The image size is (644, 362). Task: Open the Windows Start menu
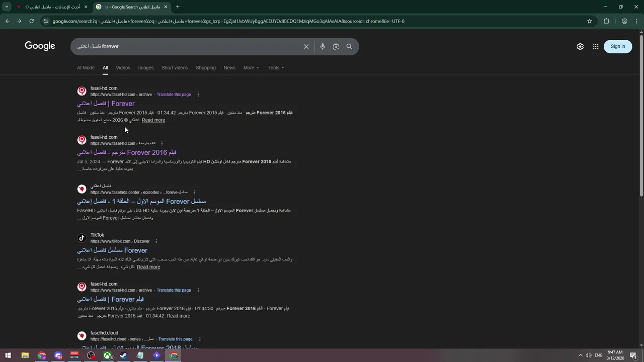[8, 355]
